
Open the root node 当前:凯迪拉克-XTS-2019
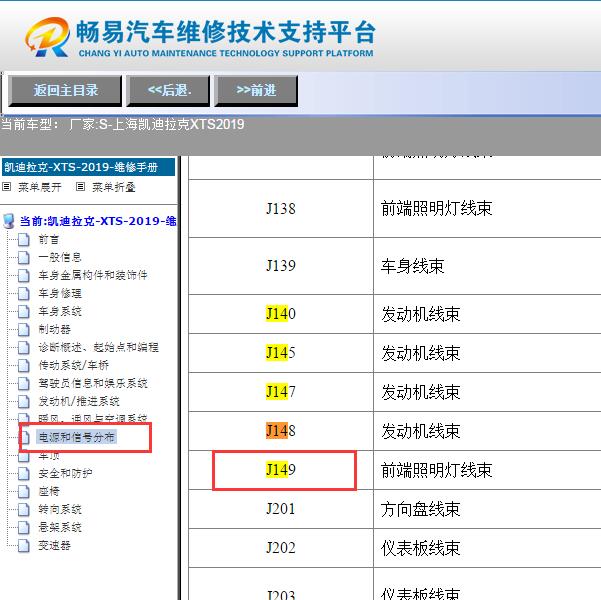tap(98, 221)
